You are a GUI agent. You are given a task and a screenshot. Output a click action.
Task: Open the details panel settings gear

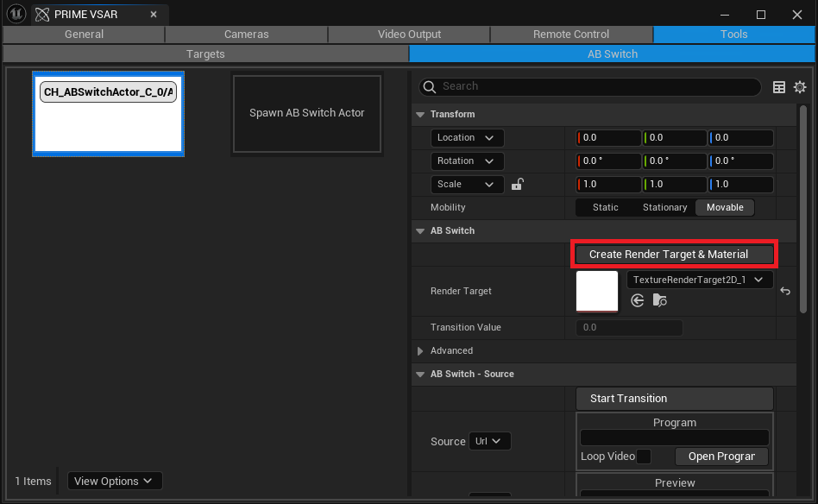(800, 87)
